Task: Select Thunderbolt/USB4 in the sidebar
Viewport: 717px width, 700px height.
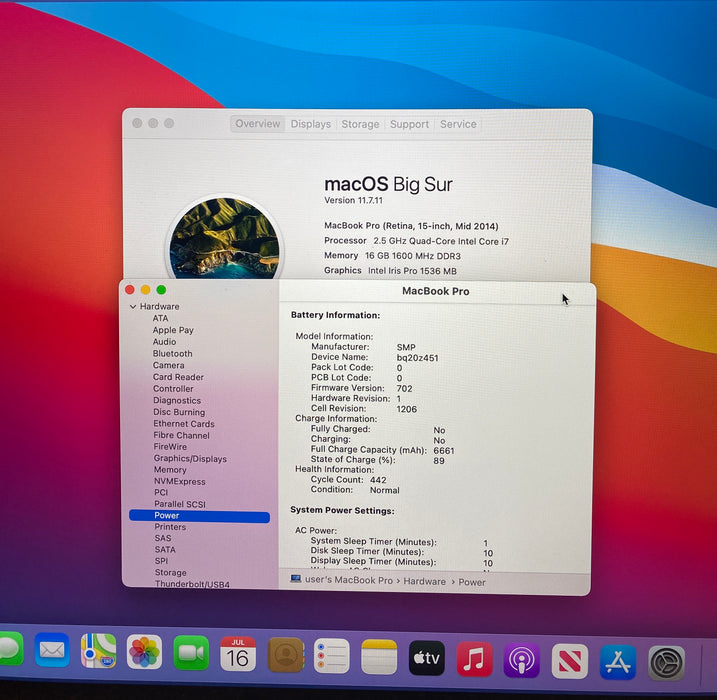Action: tap(192, 584)
